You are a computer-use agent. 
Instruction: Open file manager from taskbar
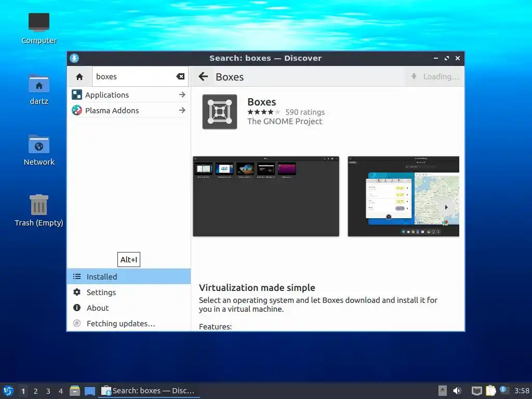click(75, 391)
